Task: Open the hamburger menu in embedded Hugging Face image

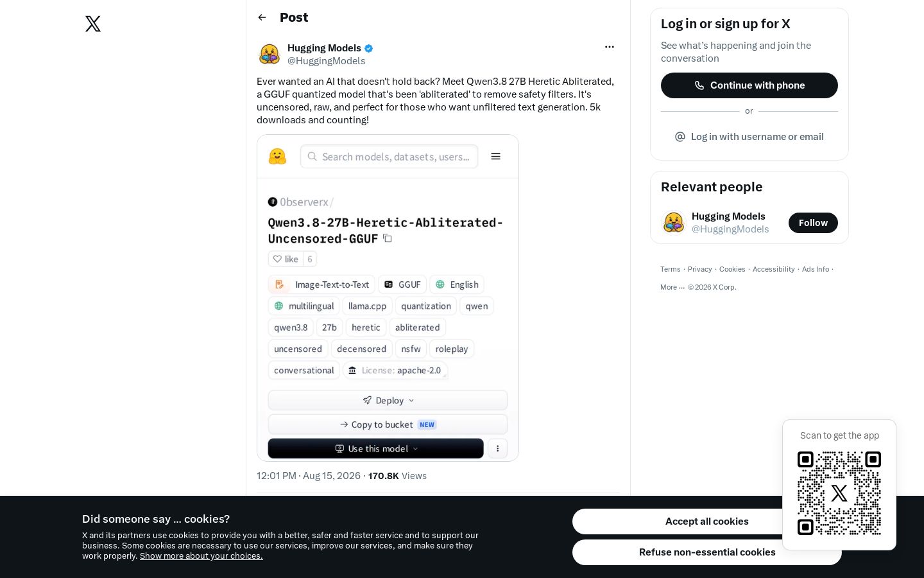Action: coord(495,156)
